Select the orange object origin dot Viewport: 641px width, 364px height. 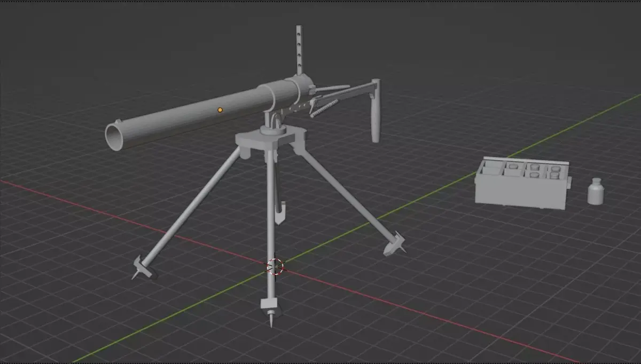pos(219,109)
